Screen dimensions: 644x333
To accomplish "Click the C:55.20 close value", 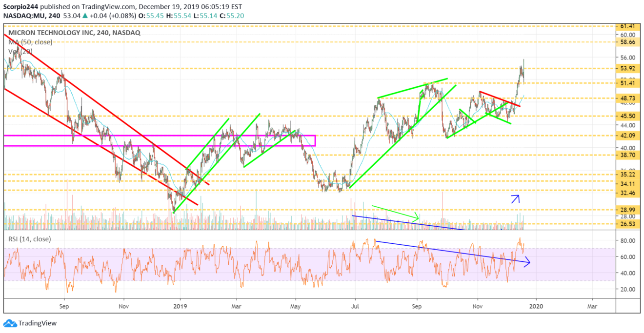I will (232, 16).
